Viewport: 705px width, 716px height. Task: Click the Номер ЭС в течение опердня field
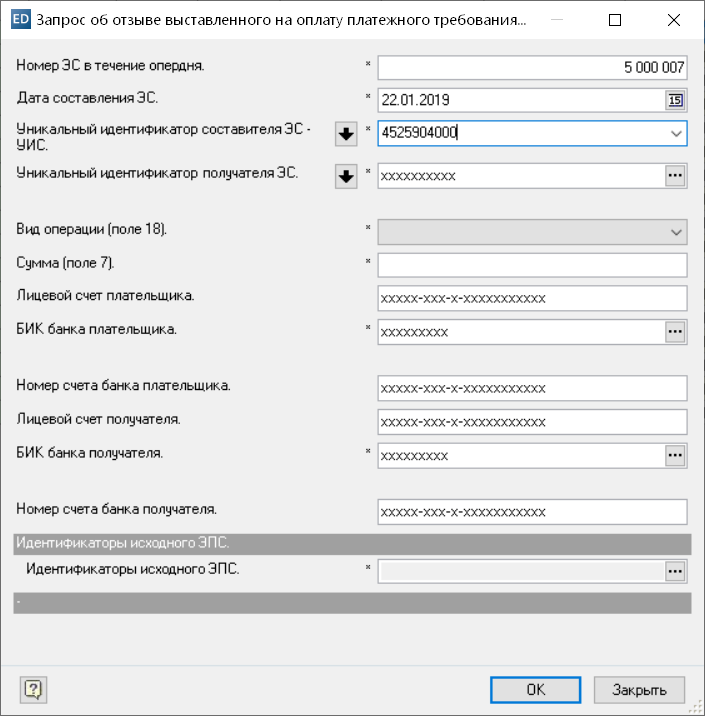click(x=531, y=67)
